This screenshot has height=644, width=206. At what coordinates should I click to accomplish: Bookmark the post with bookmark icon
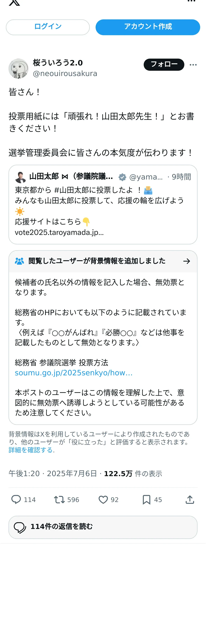coord(146,500)
